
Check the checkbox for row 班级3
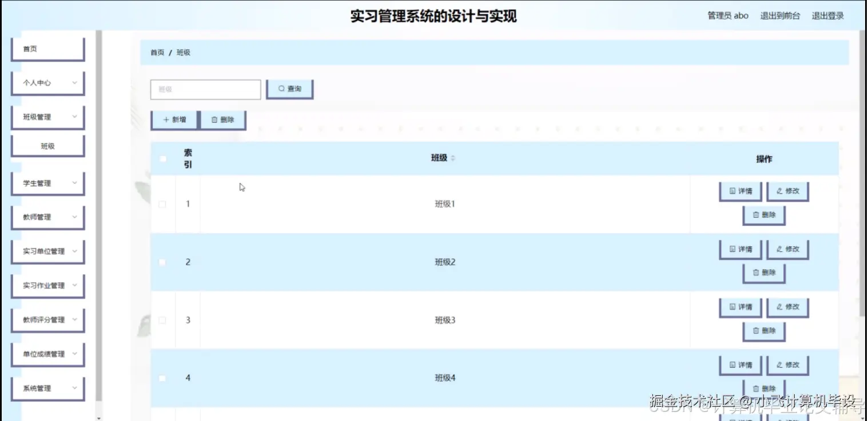(x=162, y=320)
